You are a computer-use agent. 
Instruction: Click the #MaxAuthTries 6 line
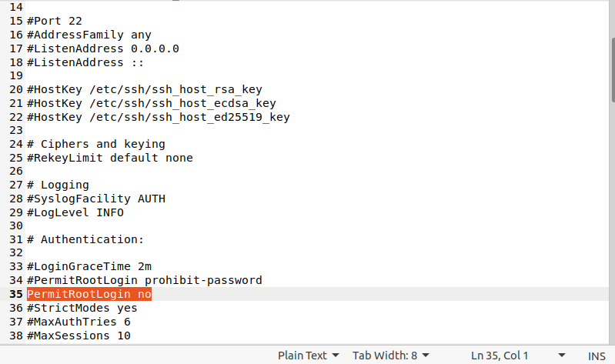(79, 322)
